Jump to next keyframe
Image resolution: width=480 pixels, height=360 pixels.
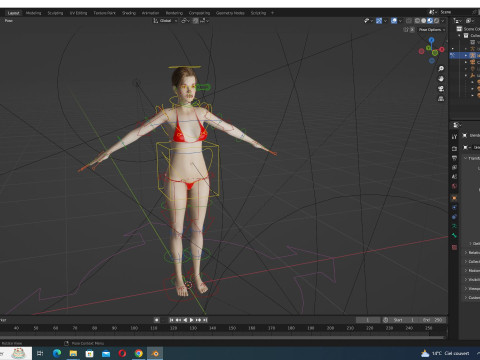coord(198,320)
